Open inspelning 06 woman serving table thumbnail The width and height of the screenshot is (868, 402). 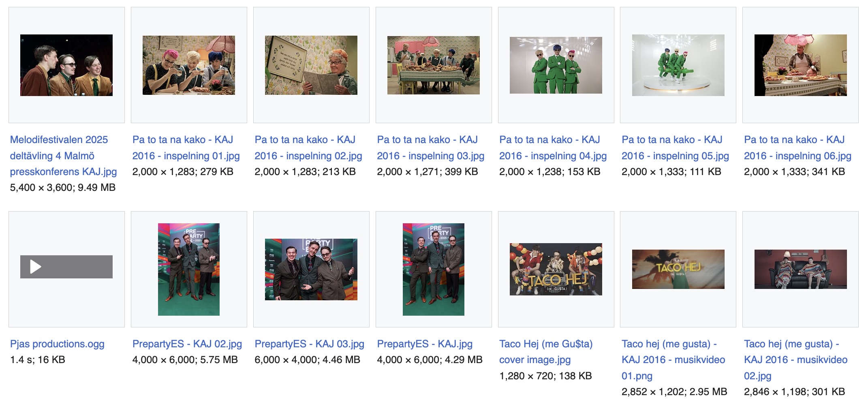tap(801, 65)
